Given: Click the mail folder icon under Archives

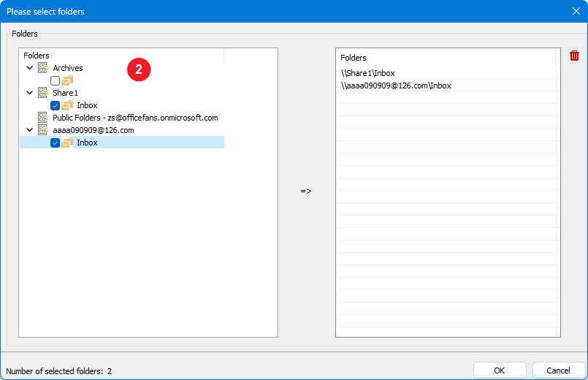Looking at the screenshot, I should pos(67,80).
